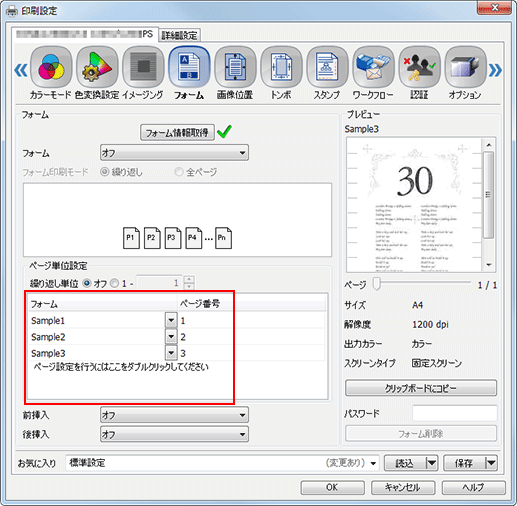Open the 認証 icon

419,68
